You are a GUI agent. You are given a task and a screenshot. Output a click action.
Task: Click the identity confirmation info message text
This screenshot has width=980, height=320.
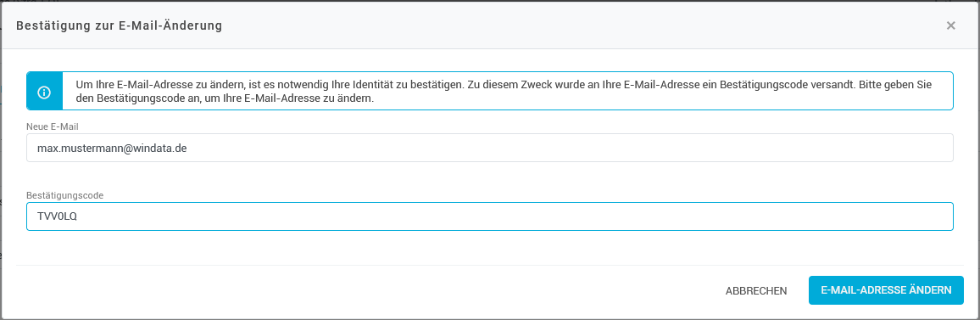[x=499, y=92]
